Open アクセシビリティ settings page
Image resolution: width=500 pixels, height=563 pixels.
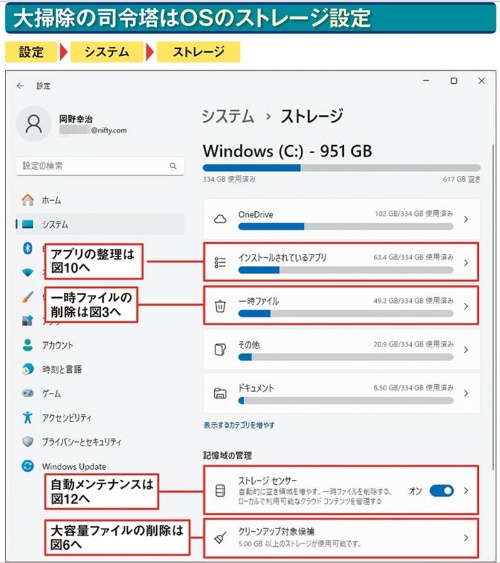[66, 418]
